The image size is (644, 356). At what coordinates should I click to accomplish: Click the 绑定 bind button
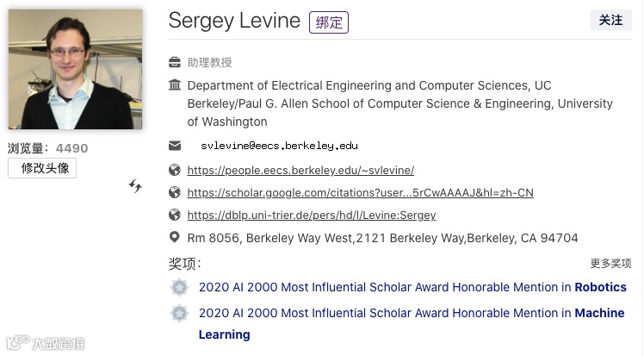pyautogui.click(x=329, y=22)
